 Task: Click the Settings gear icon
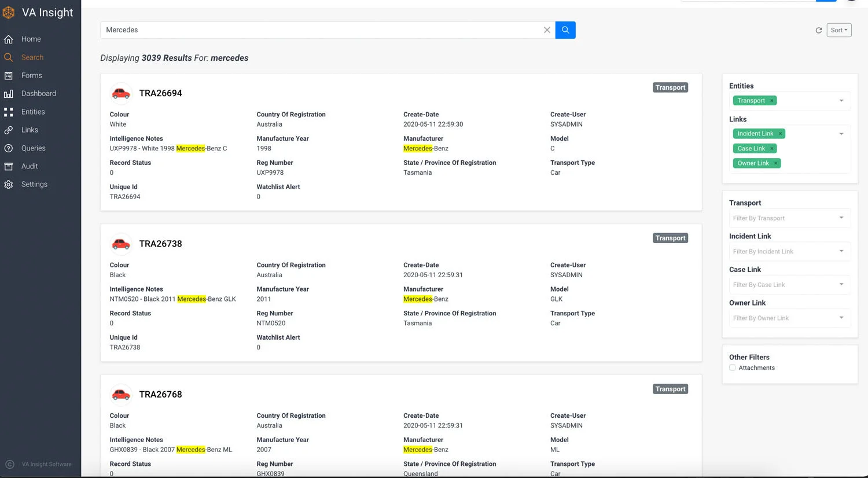tap(9, 185)
